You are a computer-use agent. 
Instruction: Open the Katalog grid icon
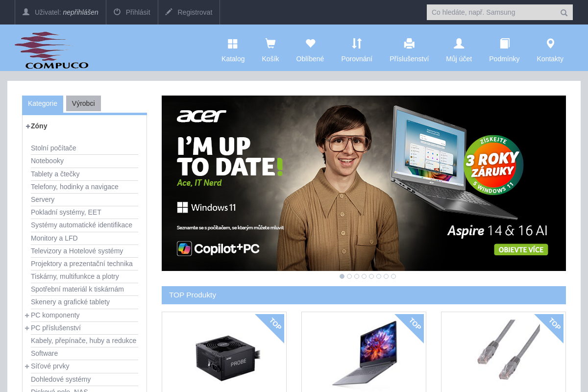233,44
